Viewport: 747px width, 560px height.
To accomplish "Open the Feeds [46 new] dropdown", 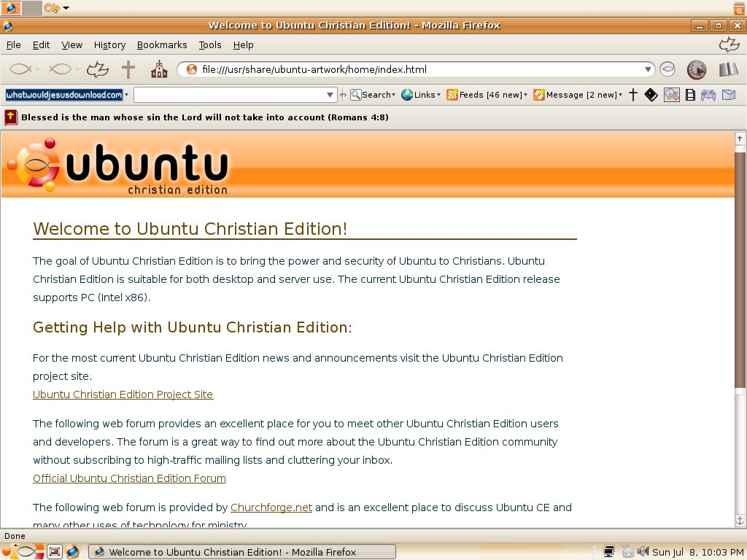I will pyautogui.click(x=487, y=95).
